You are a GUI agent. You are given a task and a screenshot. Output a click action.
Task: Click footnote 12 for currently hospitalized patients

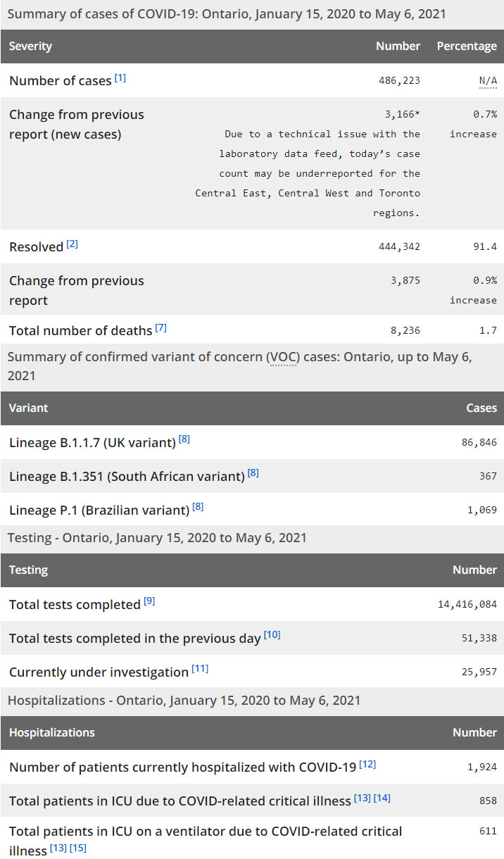(x=367, y=764)
